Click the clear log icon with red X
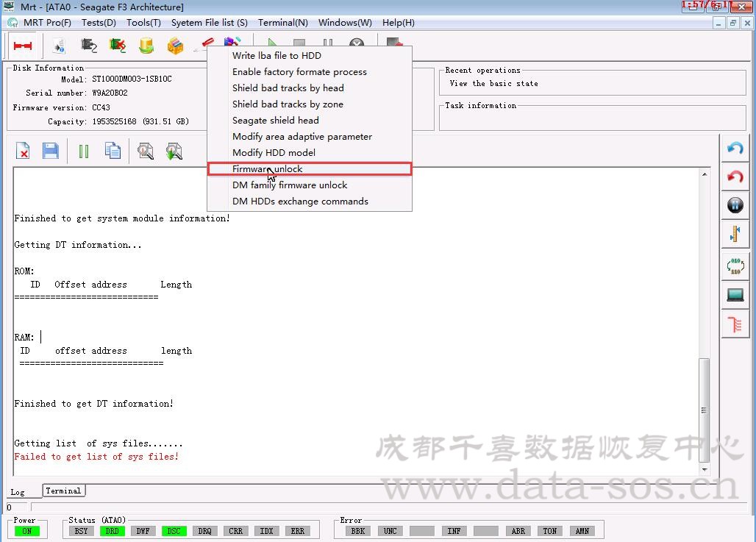Viewport: 756px width, 542px height. (x=23, y=151)
